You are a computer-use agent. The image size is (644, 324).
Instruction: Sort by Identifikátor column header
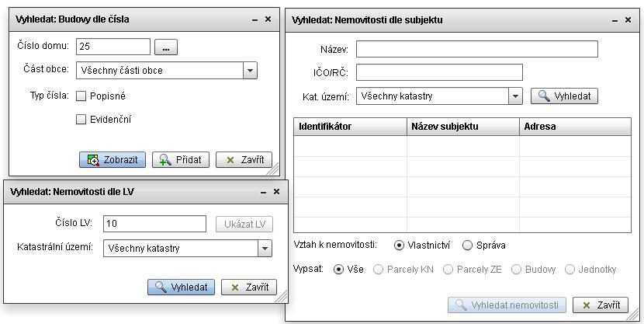pyautogui.click(x=351, y=127)
